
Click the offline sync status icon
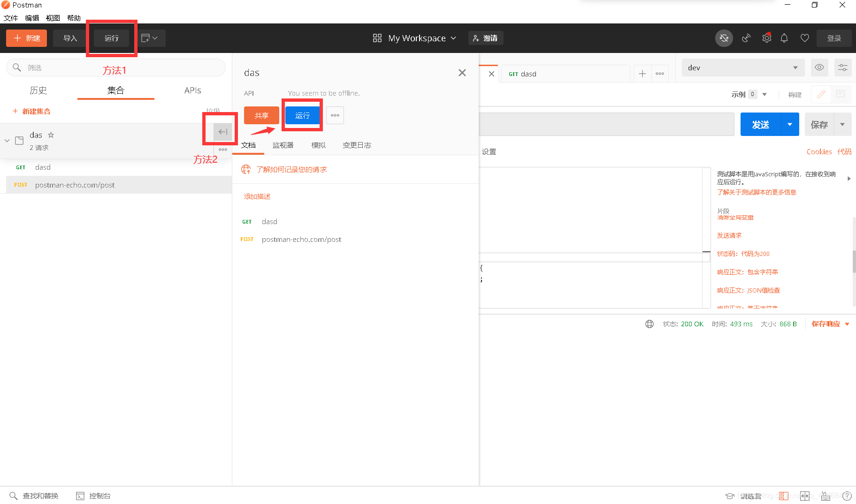tap(724, 38)
